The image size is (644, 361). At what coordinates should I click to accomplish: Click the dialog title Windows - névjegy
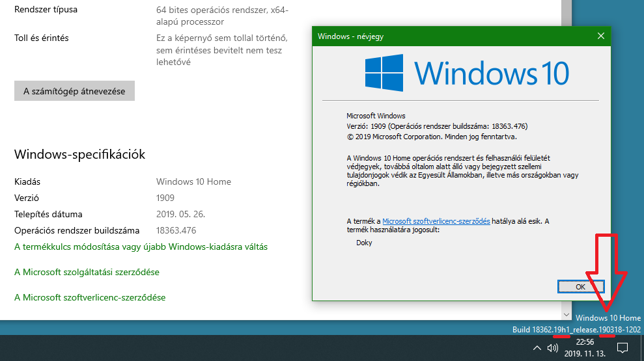coord(350,36)
